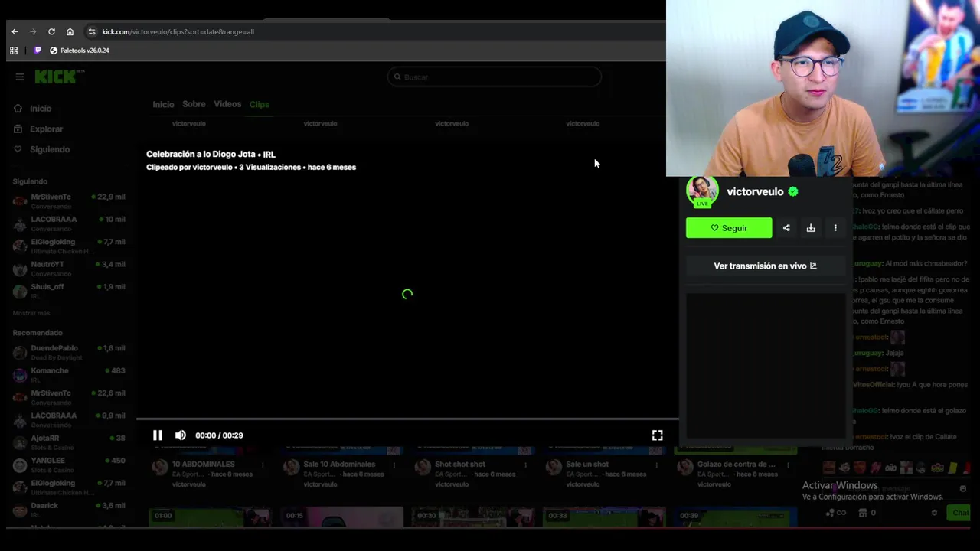Screen dimensions: 980x551
Task: Open Explorar in the left sidebar
Action: click(38, 129)
